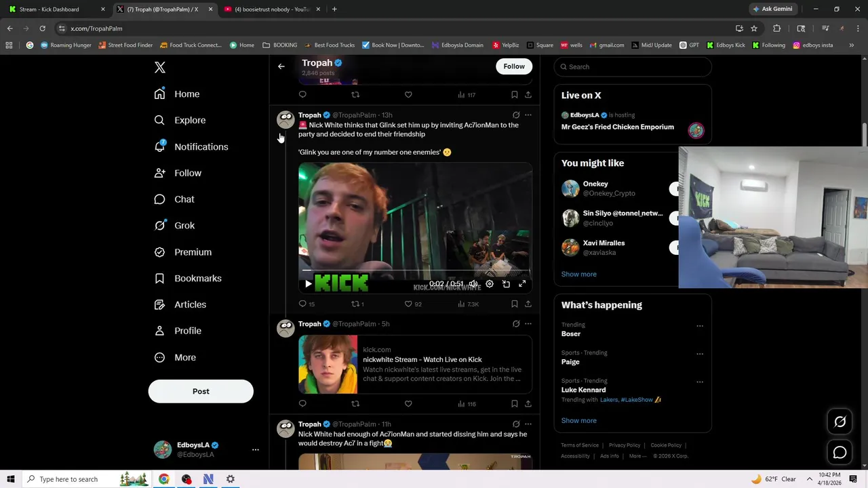Reload the page
The image size is (868, 488).
pos(42,28)
